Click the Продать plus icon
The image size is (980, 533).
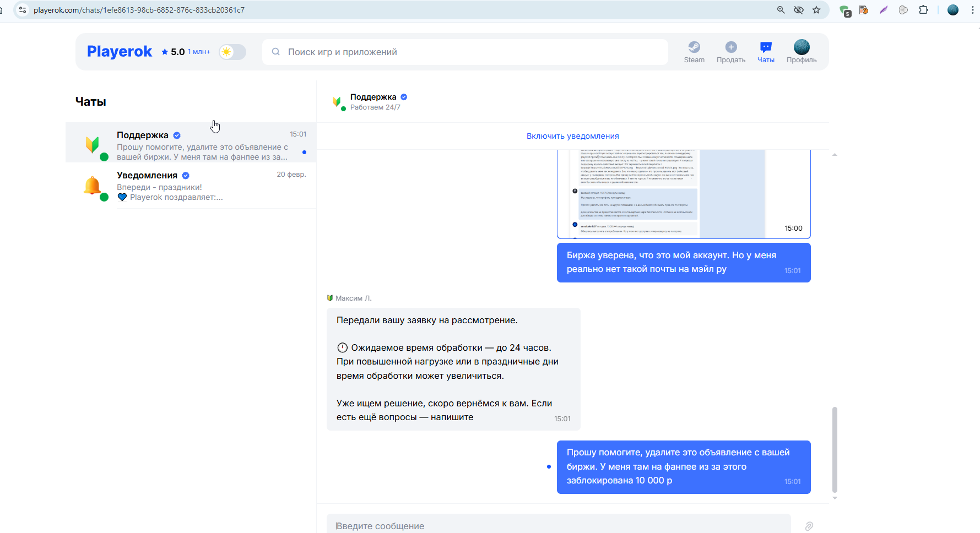(731, 47)
